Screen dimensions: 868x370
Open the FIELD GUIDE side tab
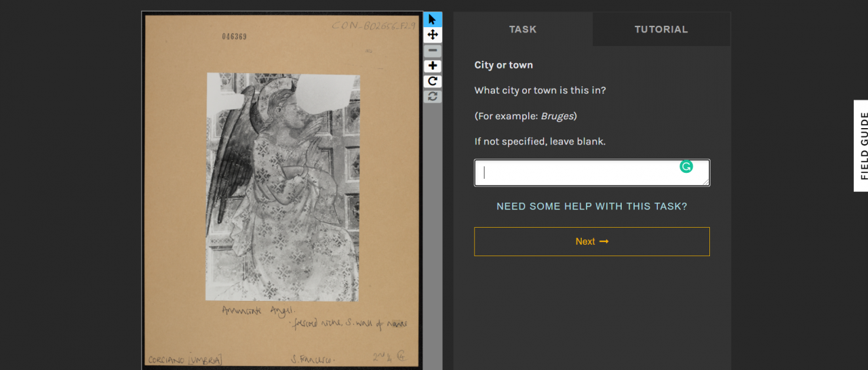pos(861,146)
